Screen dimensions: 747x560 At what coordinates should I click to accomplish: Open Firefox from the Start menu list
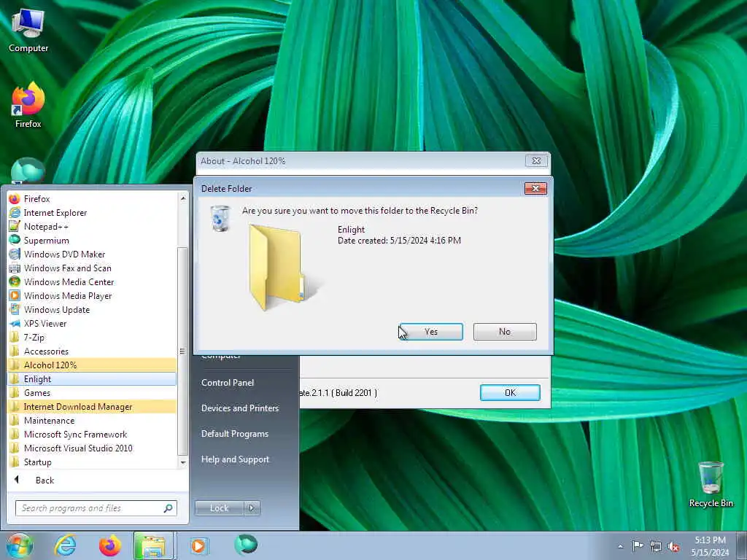(93, 199)
